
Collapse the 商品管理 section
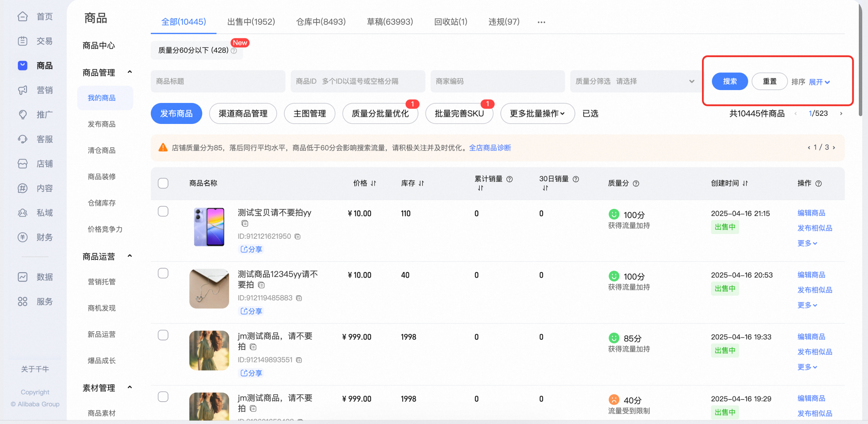129,72
